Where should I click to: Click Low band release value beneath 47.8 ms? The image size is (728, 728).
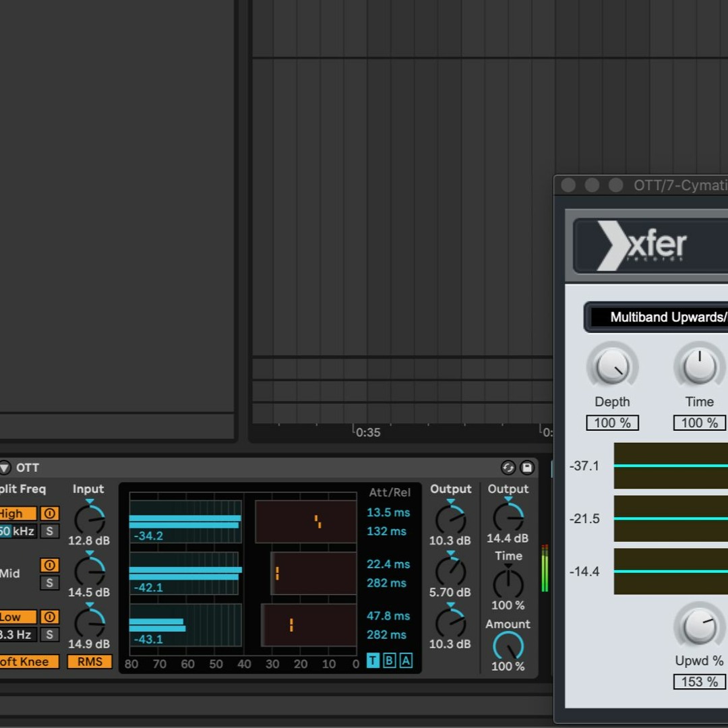pos(386,635)
